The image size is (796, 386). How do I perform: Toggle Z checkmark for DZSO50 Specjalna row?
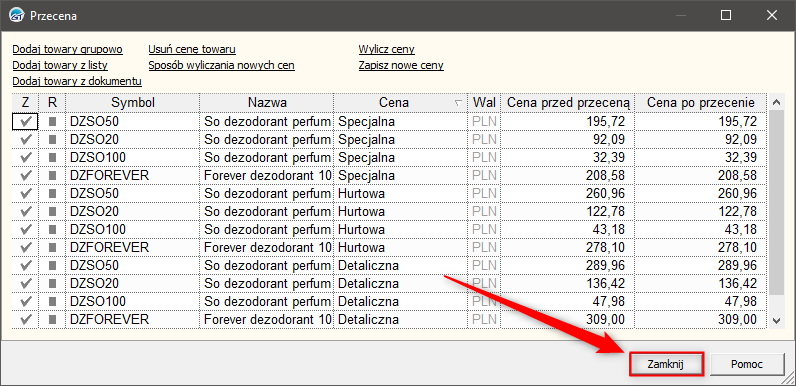tap(25, 121)
